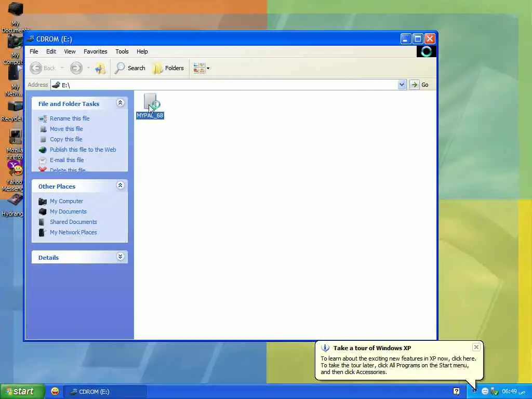This screenshot has height=399, width=532.
Task: Click the My Computer icon in Other Places
Action: pyautogui.click(x=43, y=202)
